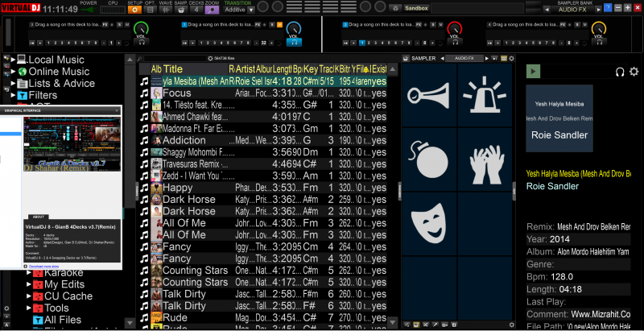Expand the Karaoke folder
This screenshot has width=644, height=331.
29,273
